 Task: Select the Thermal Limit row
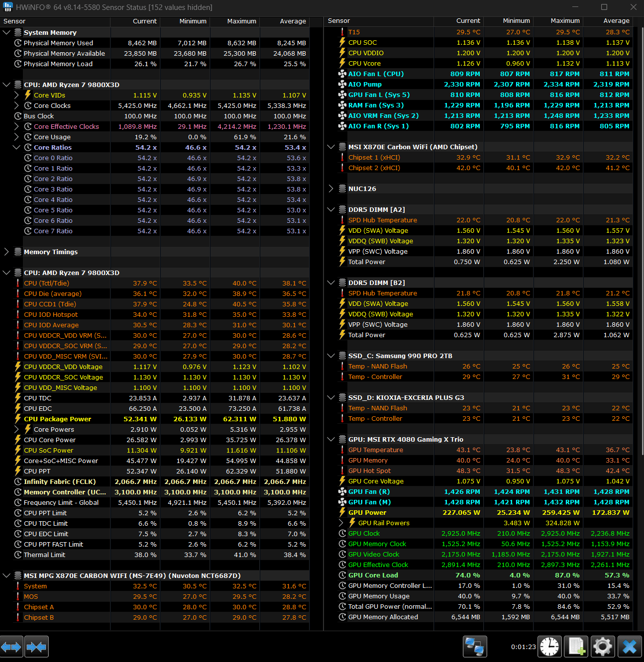(x=156, y=555)
